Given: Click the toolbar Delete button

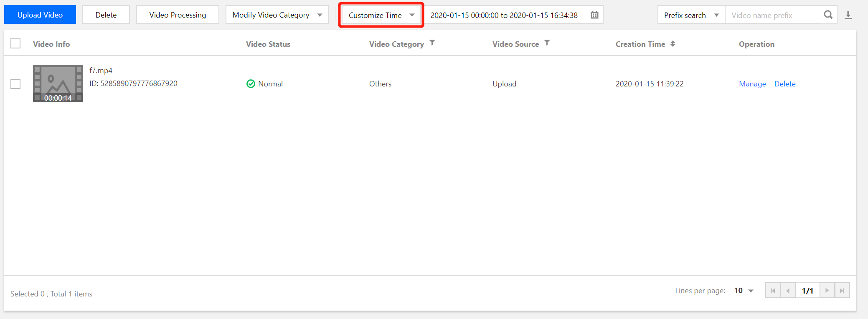Looking at the screenshot, I should point(106,15).
